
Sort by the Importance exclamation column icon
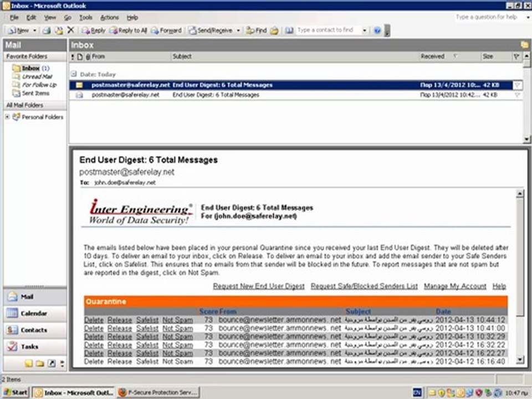tap(72, 57)
